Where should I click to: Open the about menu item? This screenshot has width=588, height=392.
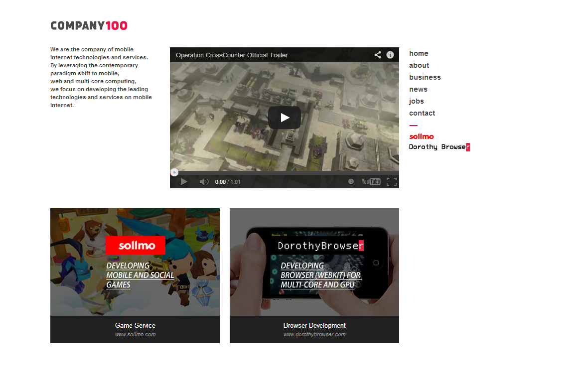(419, 66)
